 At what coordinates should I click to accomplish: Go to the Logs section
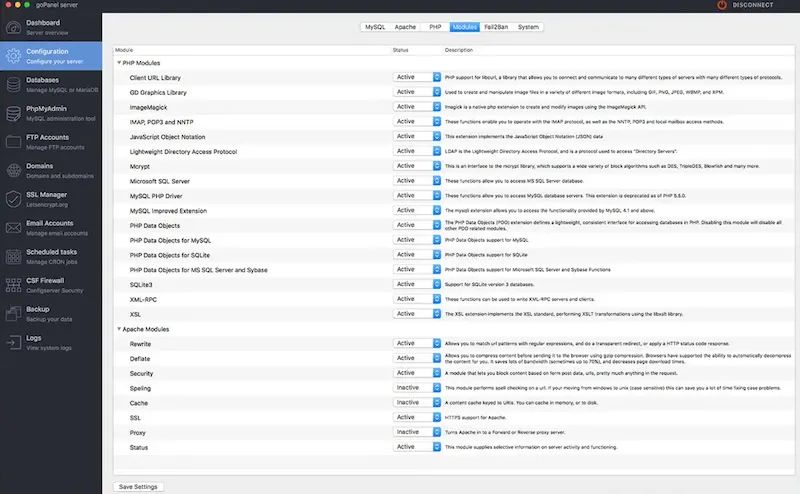[x=51, y=342]
